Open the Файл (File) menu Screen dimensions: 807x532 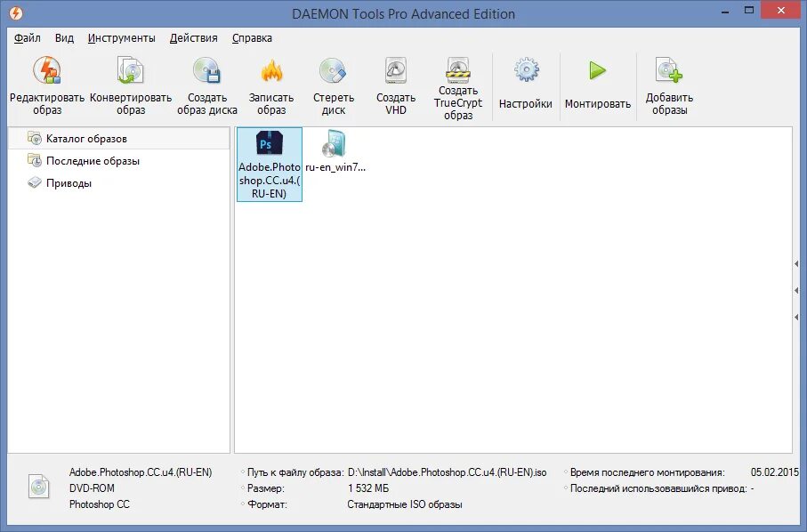click(x=28, y=38)
